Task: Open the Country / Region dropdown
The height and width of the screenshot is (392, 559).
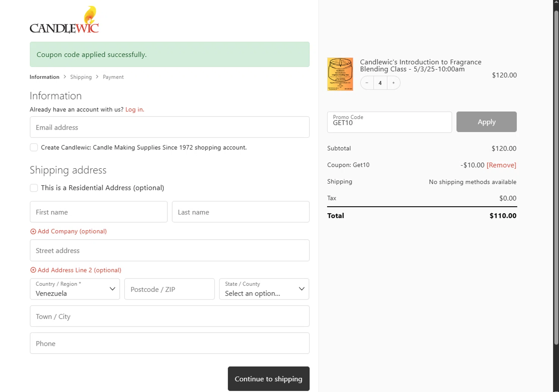Action: [75, 289]
